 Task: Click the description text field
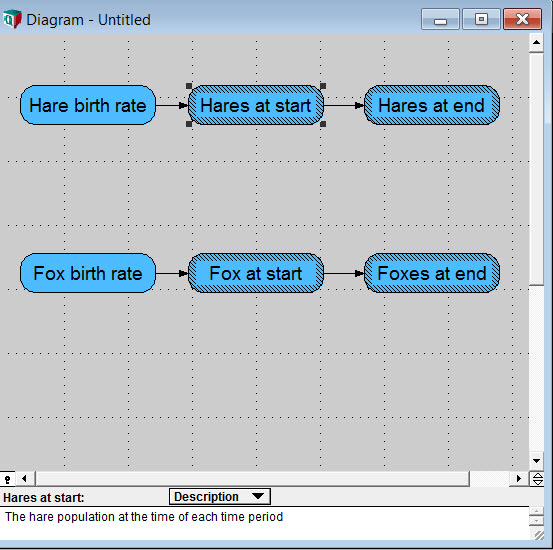point(265,523)
